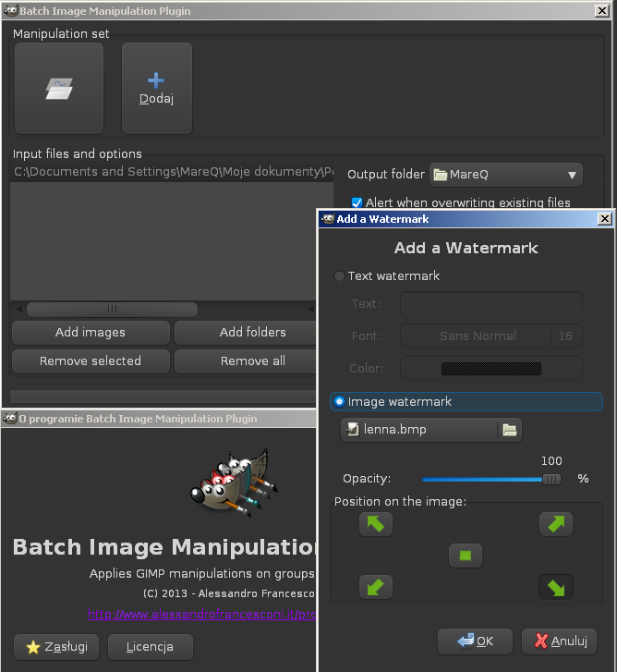Place watermark in the center
The width and height of the screenshot is (617, 672).
[466, 556]
